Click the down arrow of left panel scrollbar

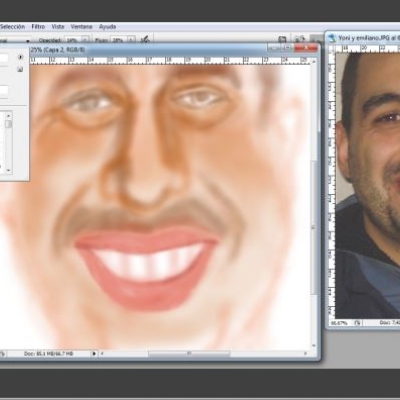8,170
